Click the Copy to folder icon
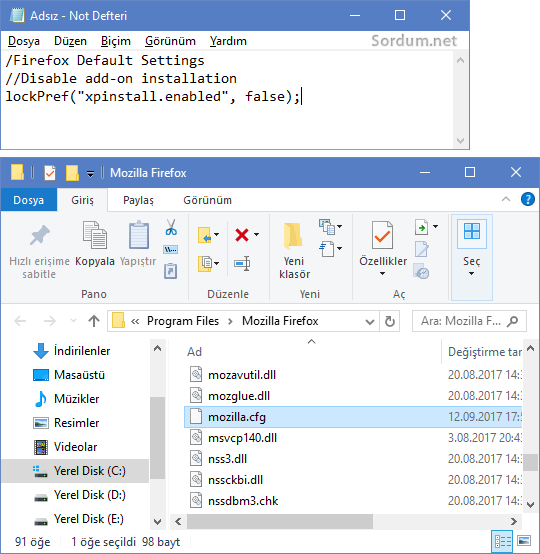Screen dimensions: 540x554 205,263
